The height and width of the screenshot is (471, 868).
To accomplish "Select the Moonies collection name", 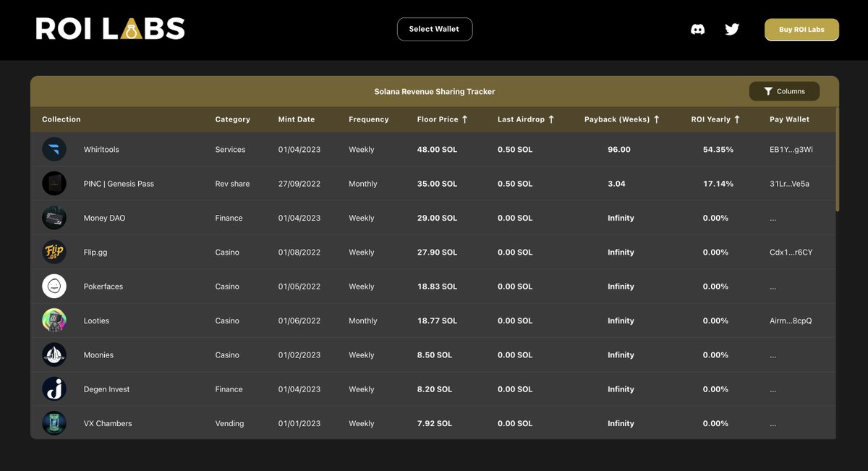I will click(x=98, y=355).
